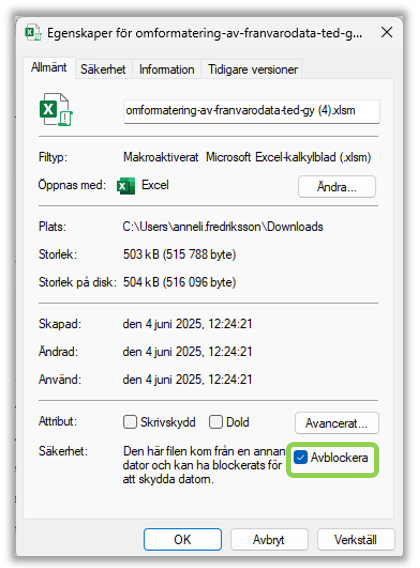The height and width of the screenshot is (568, 420).
Task: Open the Avancerat... attributes dialog
Action: (x=337, y=423)
